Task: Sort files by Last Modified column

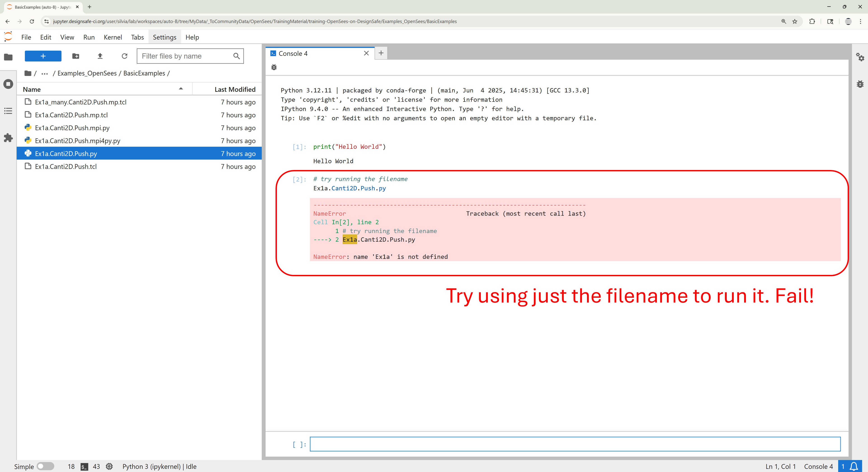Action: (235, 89)
